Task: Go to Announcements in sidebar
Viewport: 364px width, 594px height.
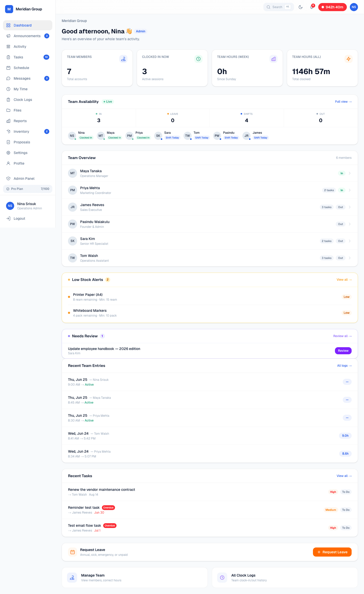Action: (28, 36)
